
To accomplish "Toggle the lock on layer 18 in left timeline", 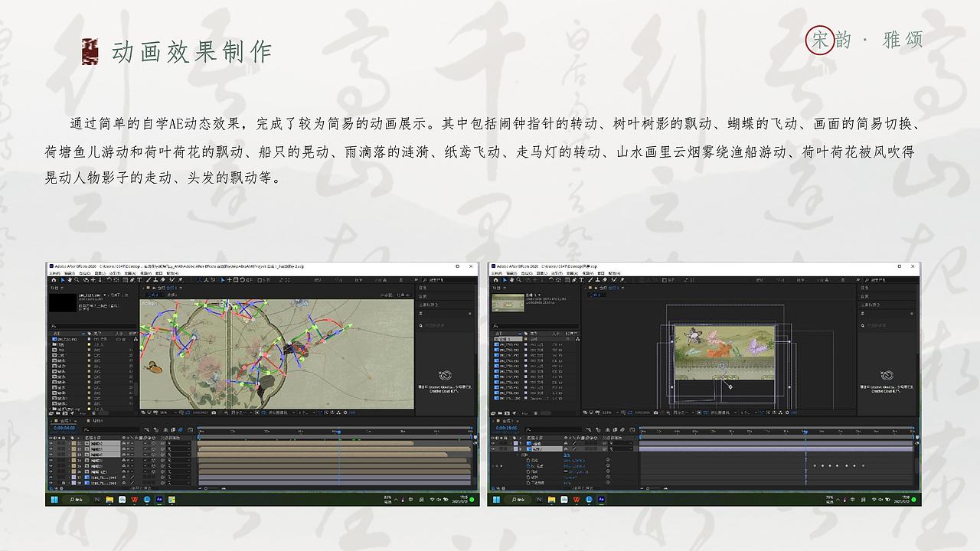I will (x=64, y=483).
